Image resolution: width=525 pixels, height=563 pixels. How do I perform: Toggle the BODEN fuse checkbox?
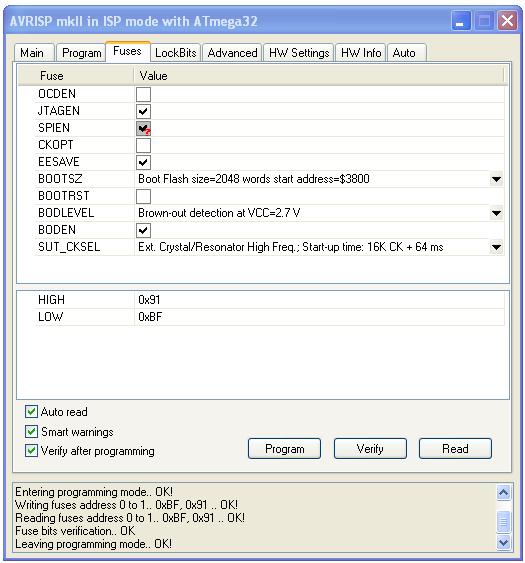click(143, 231)
